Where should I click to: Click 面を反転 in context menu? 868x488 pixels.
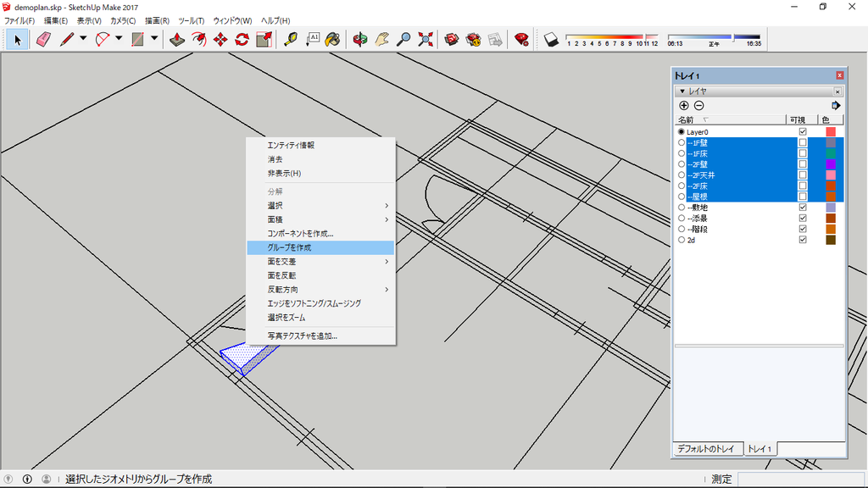[320, 275]
